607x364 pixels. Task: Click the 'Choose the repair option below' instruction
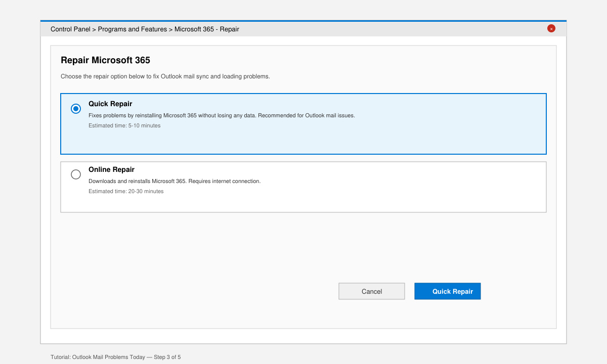pyautogui.click(x=165, y=76)
